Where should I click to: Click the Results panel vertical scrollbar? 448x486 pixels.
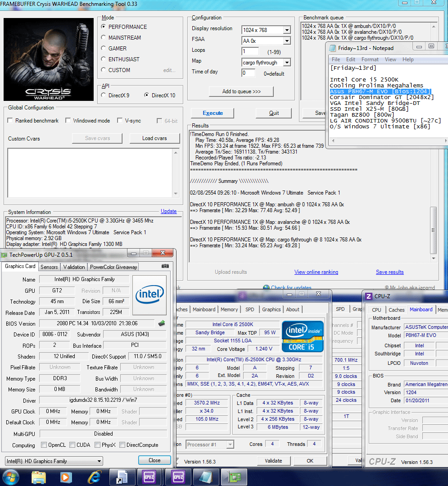pos(434,230)
